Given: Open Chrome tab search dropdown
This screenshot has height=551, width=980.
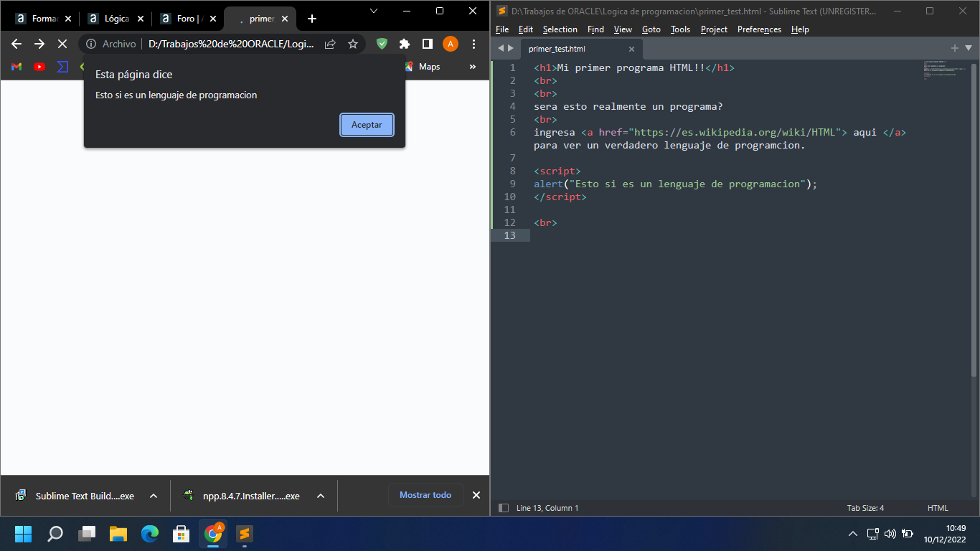Looking at the screenshot, I should tap(374, 11).
